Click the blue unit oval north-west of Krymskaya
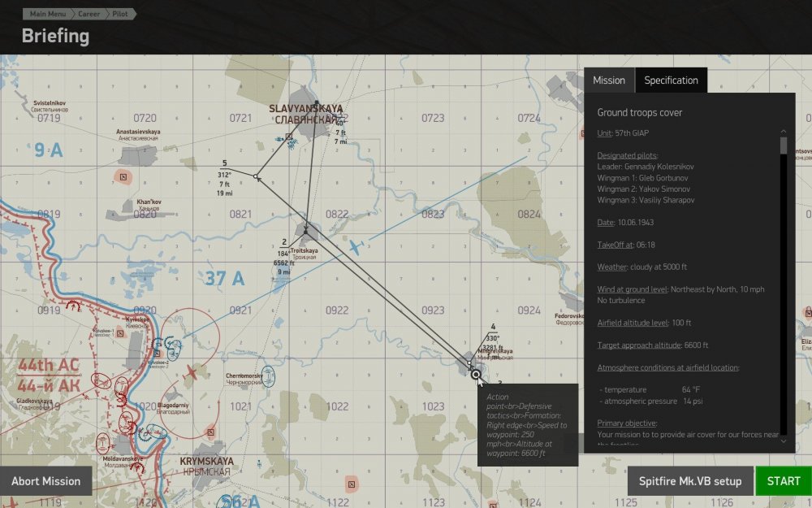 coord(156,432)
